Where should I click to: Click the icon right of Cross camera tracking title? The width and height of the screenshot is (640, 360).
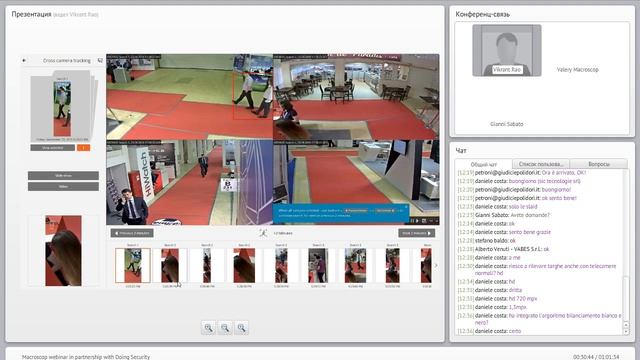(100, 60)
